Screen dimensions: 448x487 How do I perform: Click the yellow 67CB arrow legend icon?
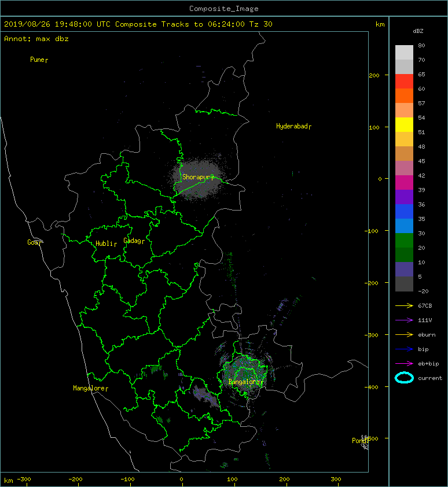tap(404, 306)
